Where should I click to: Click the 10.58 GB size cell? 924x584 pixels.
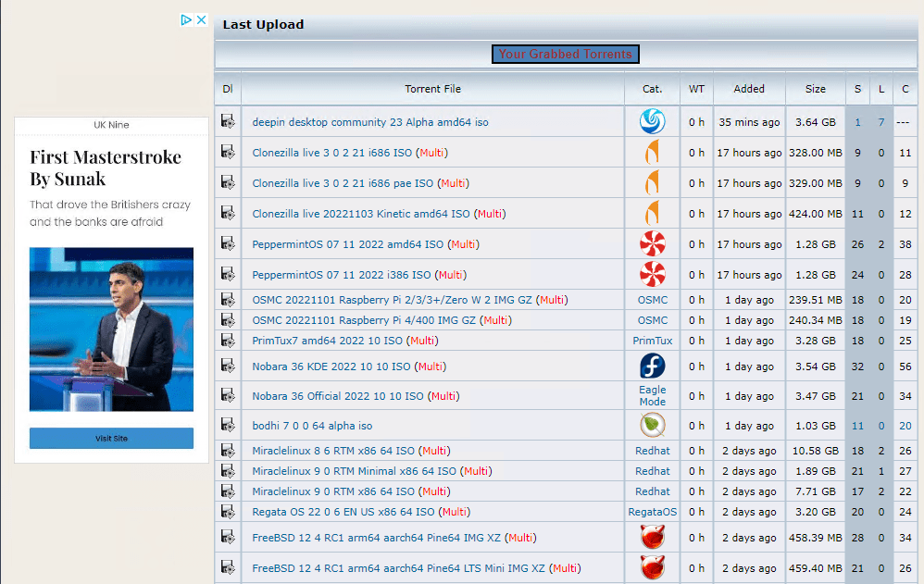click(x=816, y=451)
